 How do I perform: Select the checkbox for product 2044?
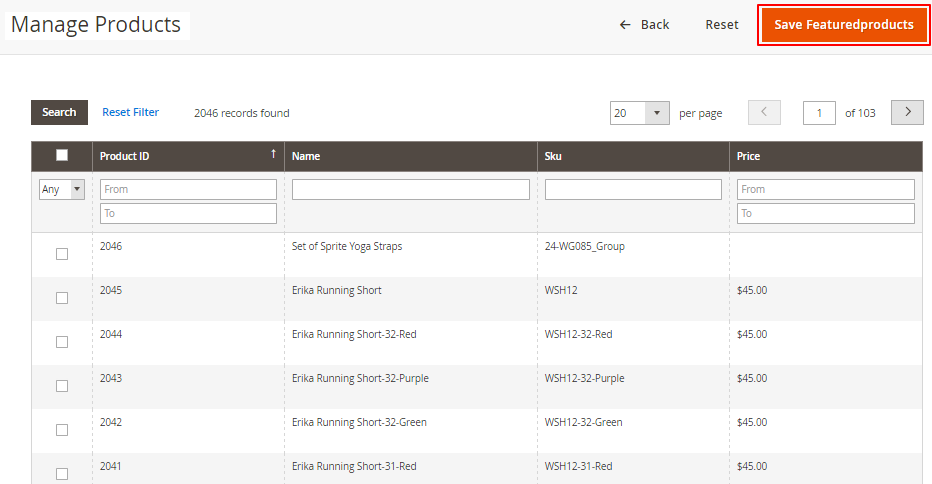(x=62, y=342)
